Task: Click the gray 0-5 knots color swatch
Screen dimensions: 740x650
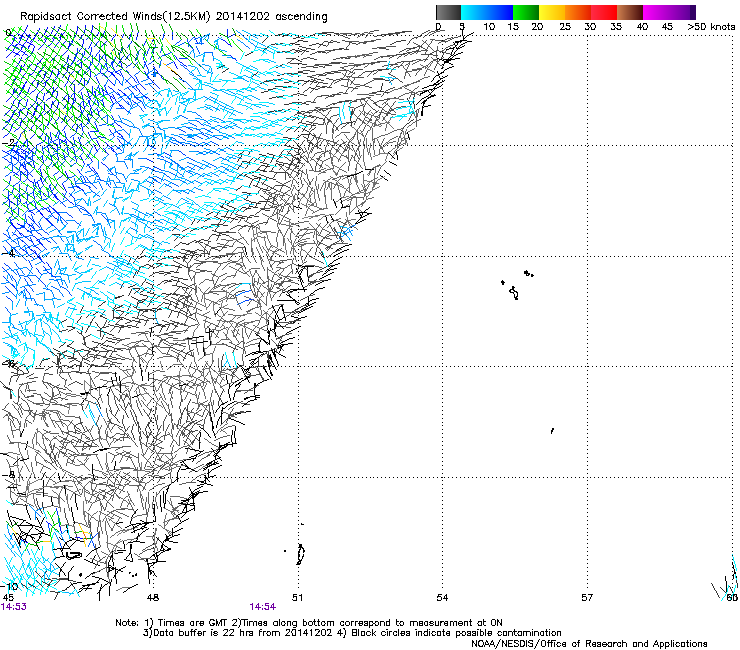Action: pyautogui.click(x=448, y=12)
